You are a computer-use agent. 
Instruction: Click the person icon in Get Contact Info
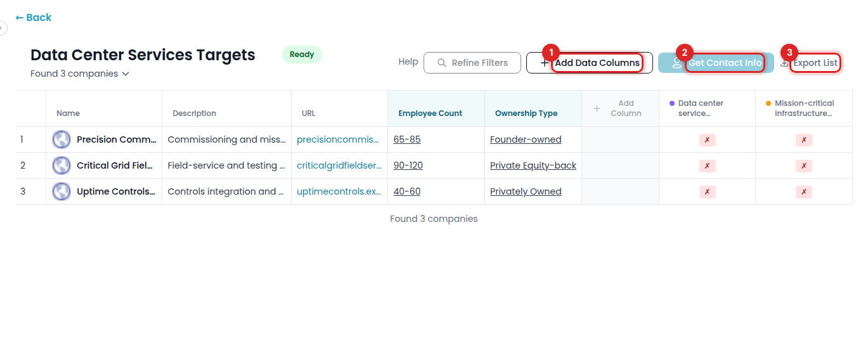677,63
